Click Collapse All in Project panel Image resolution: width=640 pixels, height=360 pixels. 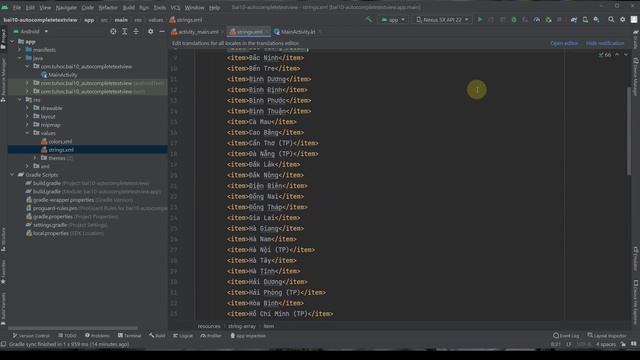136,31
